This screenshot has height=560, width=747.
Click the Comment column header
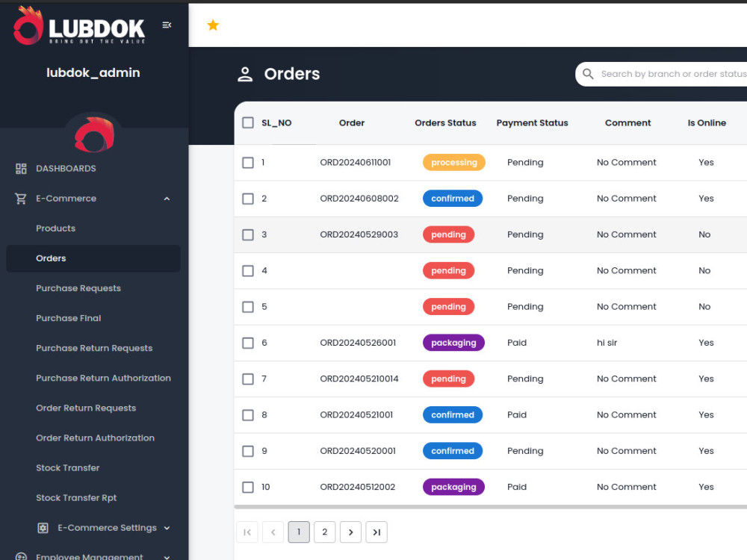pyautogui.click(x=628, y=123)
